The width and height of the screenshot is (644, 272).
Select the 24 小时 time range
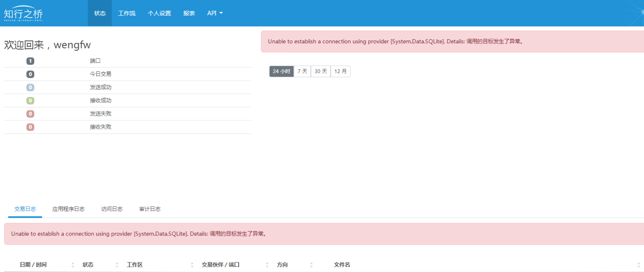281,71
